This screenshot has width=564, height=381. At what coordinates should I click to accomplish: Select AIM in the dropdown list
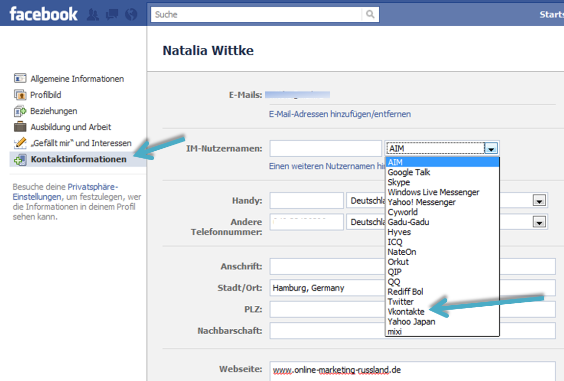pos(442,162)
